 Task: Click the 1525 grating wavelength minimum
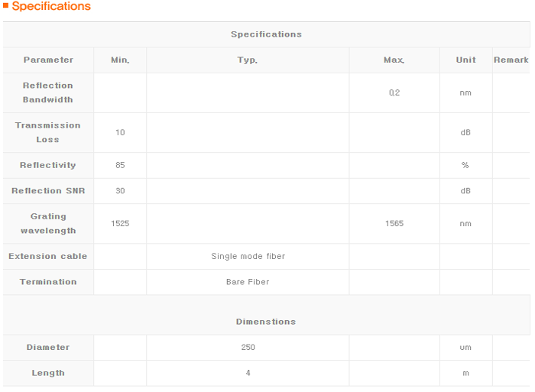click(120, 223)
